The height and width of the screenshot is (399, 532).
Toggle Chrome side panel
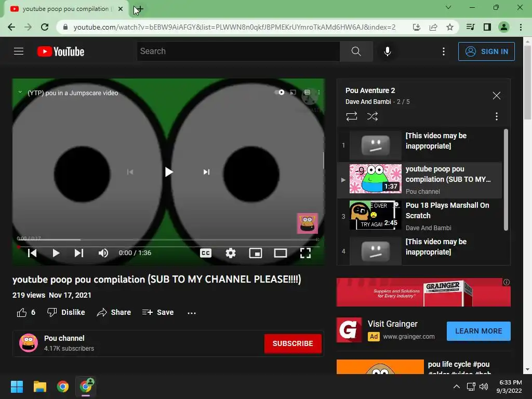(x=487, y=27)
